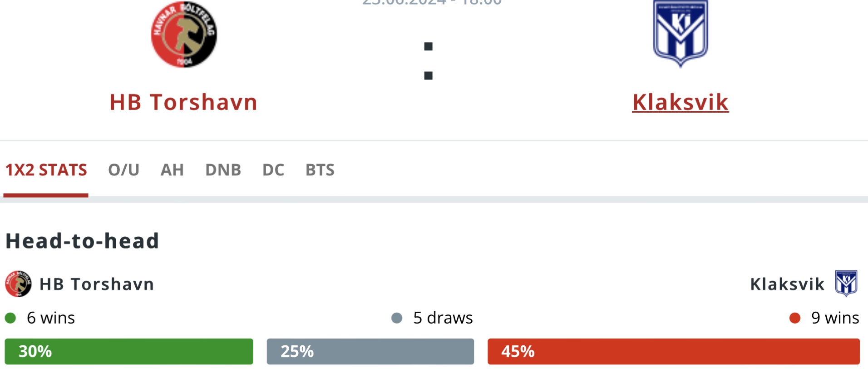
Task: Click the red dot beside 9 wins
Action: pyautogui.click(x=795, y=318)
